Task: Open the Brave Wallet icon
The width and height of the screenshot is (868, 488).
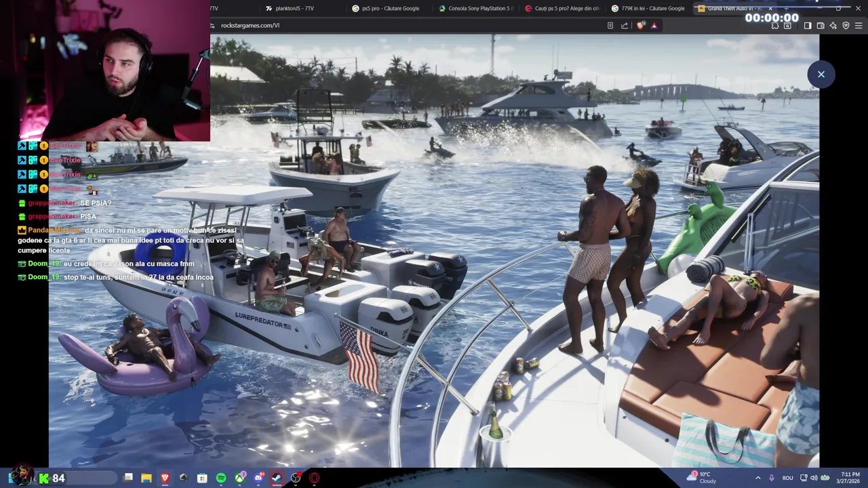Action: point(821,26)
